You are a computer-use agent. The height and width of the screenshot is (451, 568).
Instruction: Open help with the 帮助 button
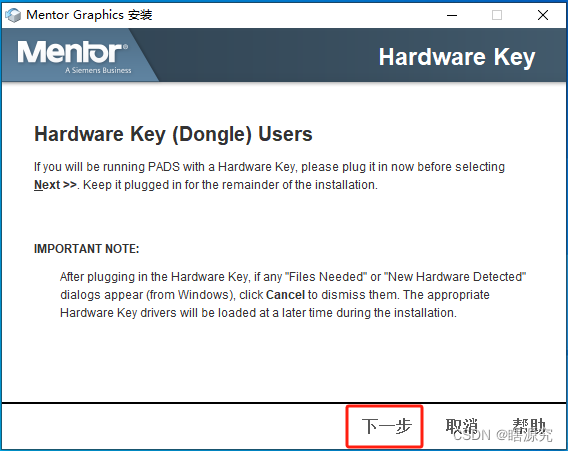click(x=529, y=426)
